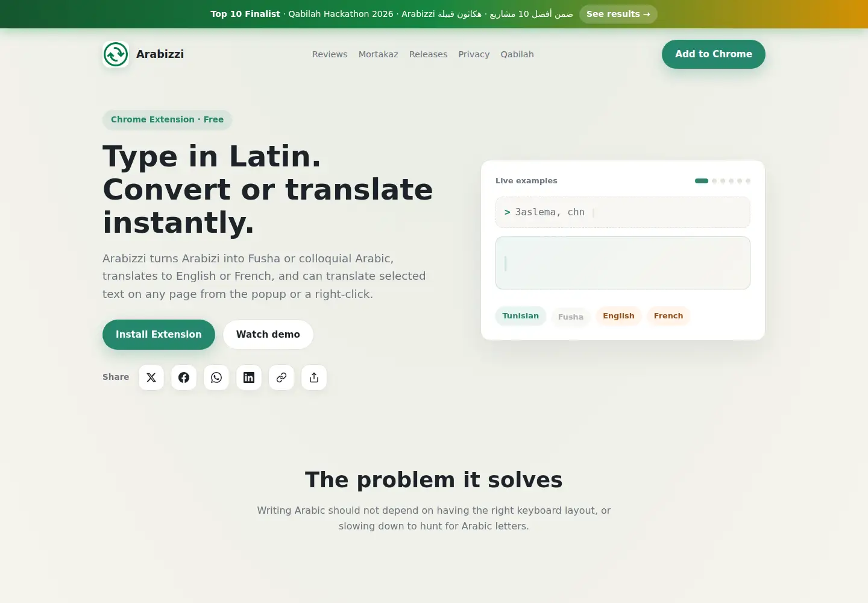Open the Releases nav link
Viewport: 868px width, 603px height.
pyautogui.click(x=429, y=54)
